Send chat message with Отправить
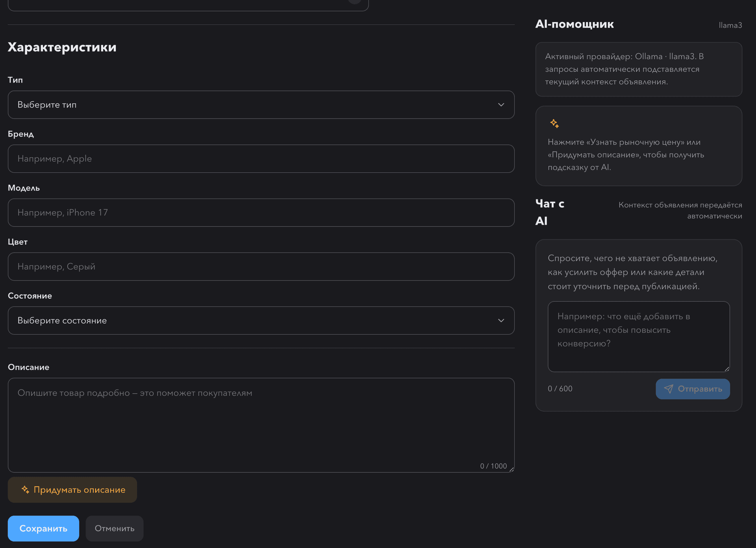The width and height of the screenshot is (756, 548). click(x=693, y=389)
